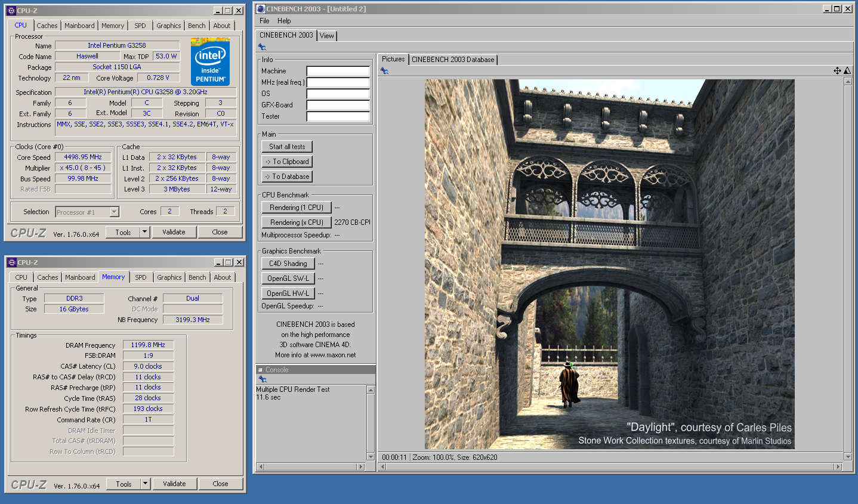Click picture view horizontal scrollbar right arrow
Image resolution: width=858 pixels, height=504 pixels.
tap(838, 467)
